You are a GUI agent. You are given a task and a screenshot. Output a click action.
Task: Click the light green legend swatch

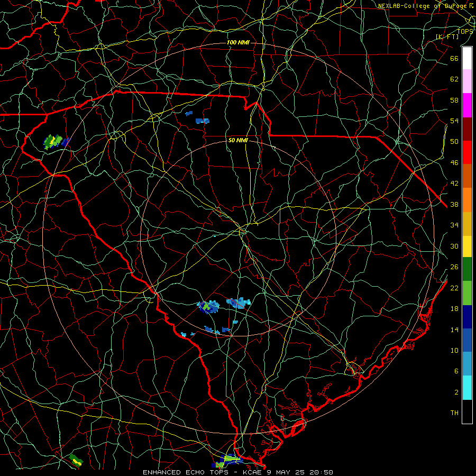pyautogui.click(x=467, y=293)
